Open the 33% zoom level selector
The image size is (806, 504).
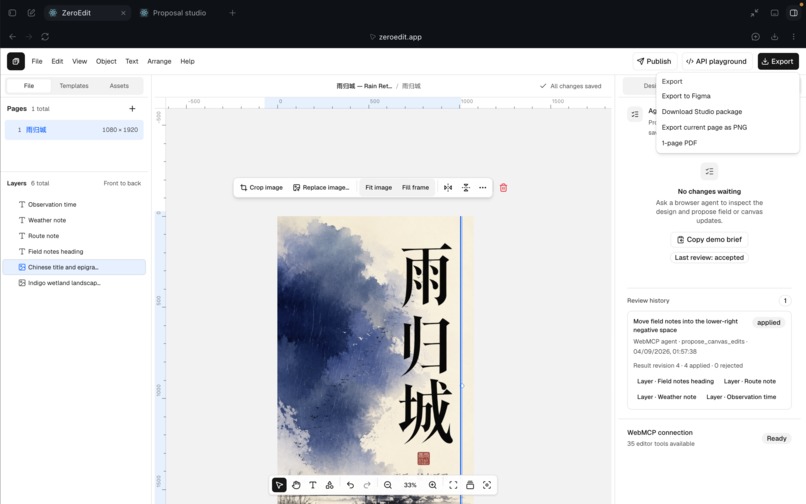[x=410, y=485]
